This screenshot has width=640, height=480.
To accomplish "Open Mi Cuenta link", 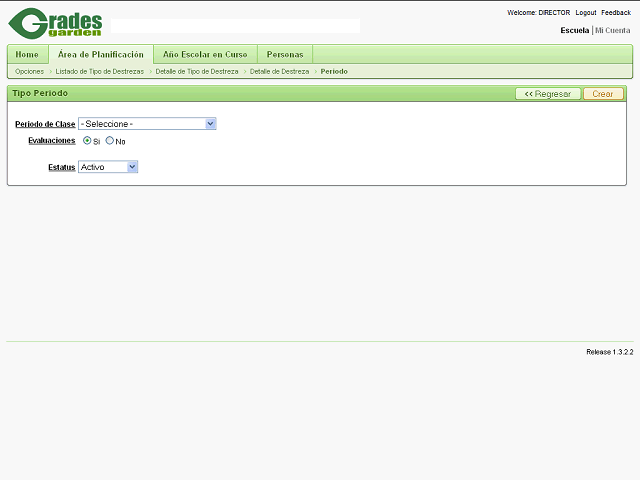I will (x=613, y=30).
